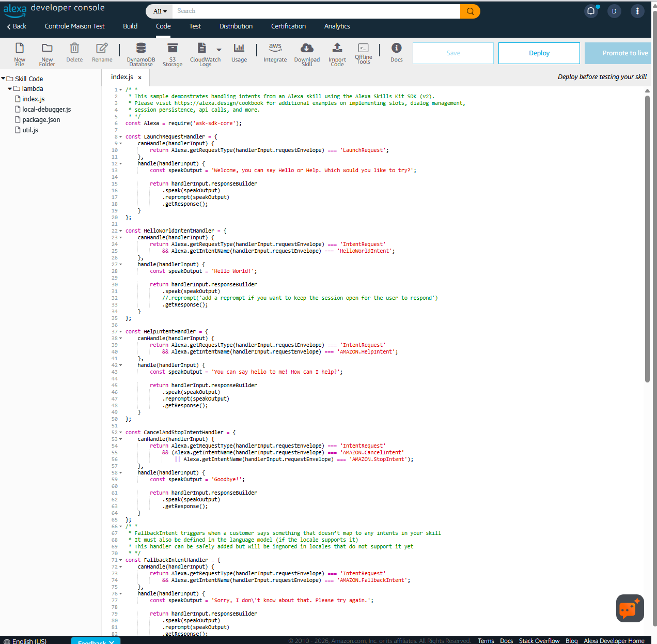Close the index.js editor tab
The width and height of the screenshot is (657, 644).
pos(139,78)
